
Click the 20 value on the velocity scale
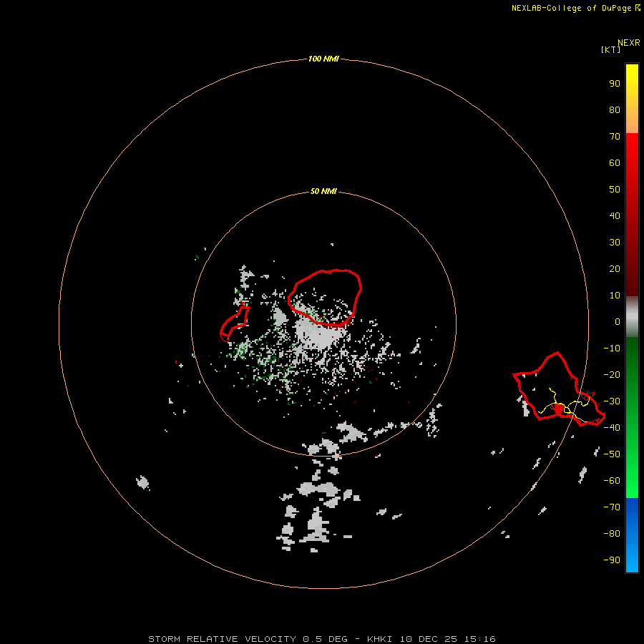click(615, 268)
